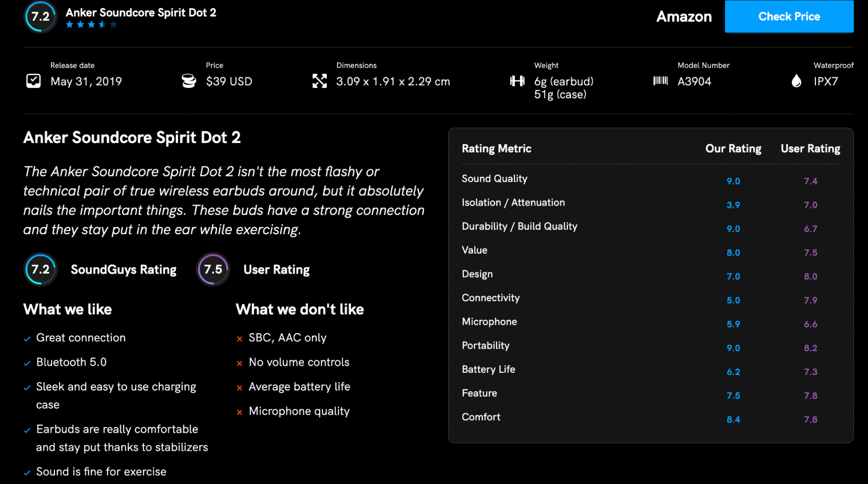This screenshot has width=868, height=484.
Task: Click the Microphone row label
Action: pyautogui.click(x=489, y=322)
